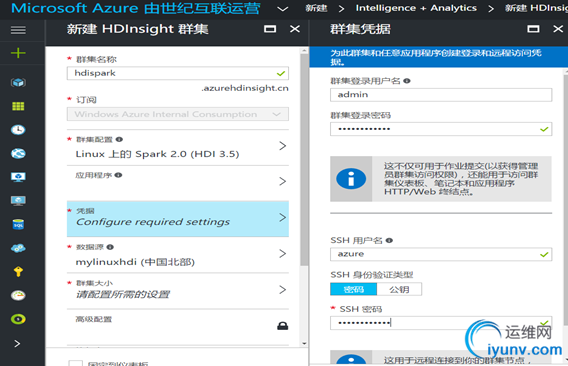Edit the SSH 用户名 azure field
This screenshot has width=568, height=366.
pyautogui.click(x=441, y=254)
